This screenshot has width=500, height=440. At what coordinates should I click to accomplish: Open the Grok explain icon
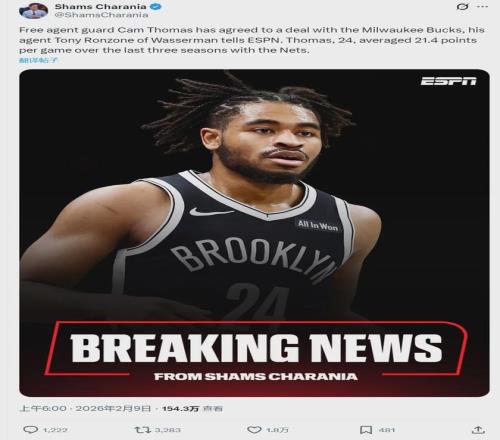click(x=462, y=6)
